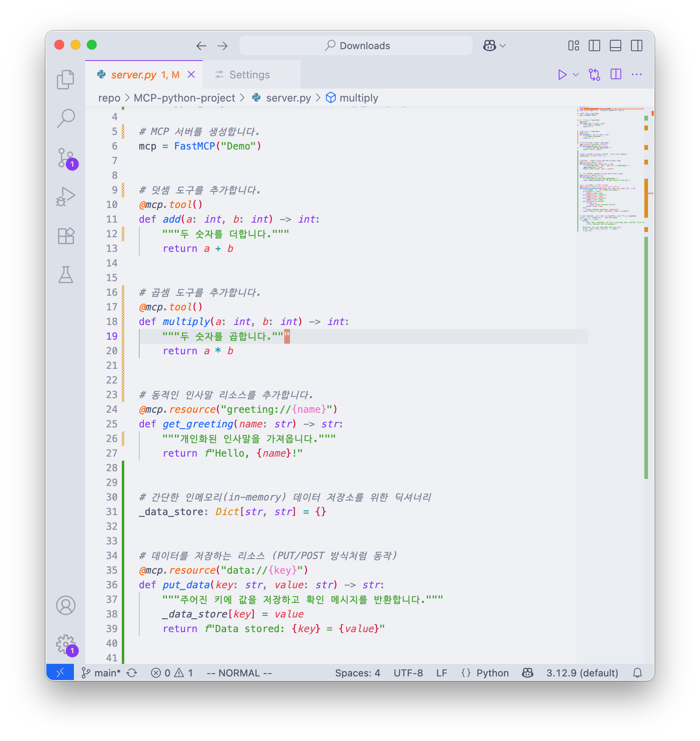Open Problems via errors and warnings count
The width and height of the screenshot is (700, 741).
(x=172, y=673)
